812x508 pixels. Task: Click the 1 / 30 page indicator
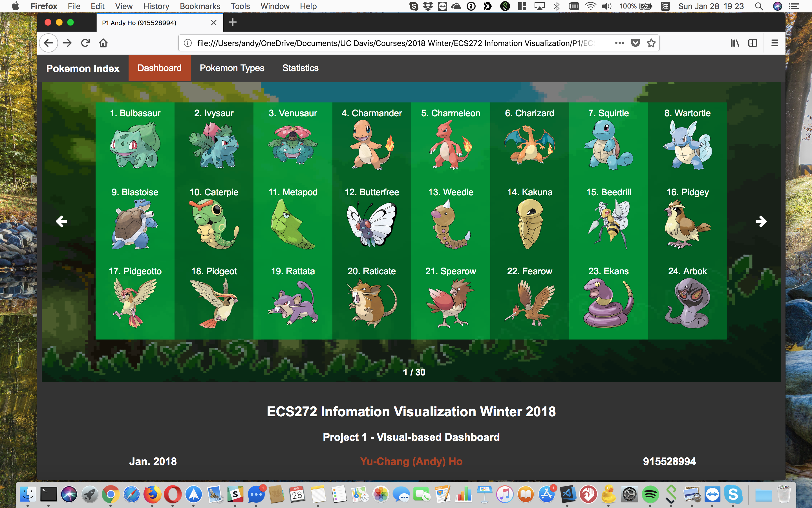click(414, 372)
